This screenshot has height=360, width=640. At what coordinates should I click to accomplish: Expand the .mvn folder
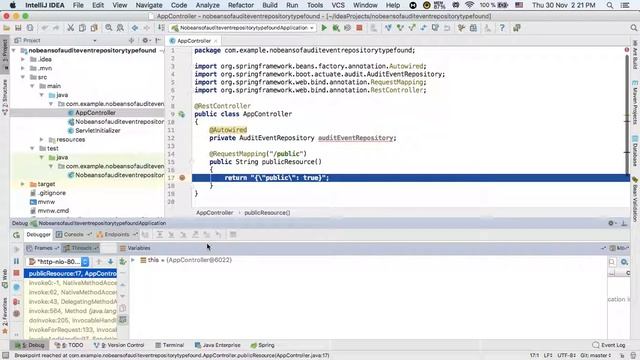click(23, 68)
